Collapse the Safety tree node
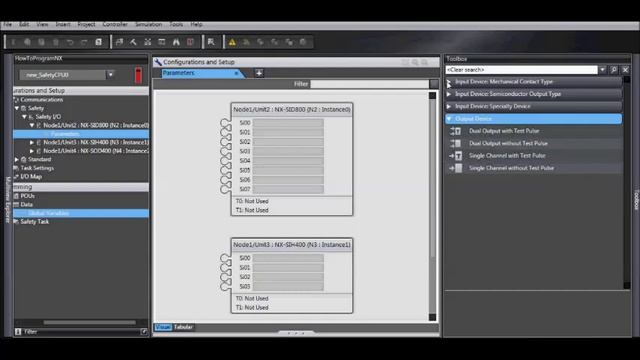 coord(17,108)
